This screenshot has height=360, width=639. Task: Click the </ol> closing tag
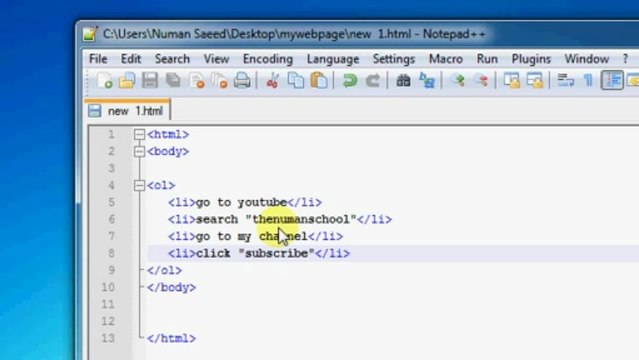coord(164,270)
